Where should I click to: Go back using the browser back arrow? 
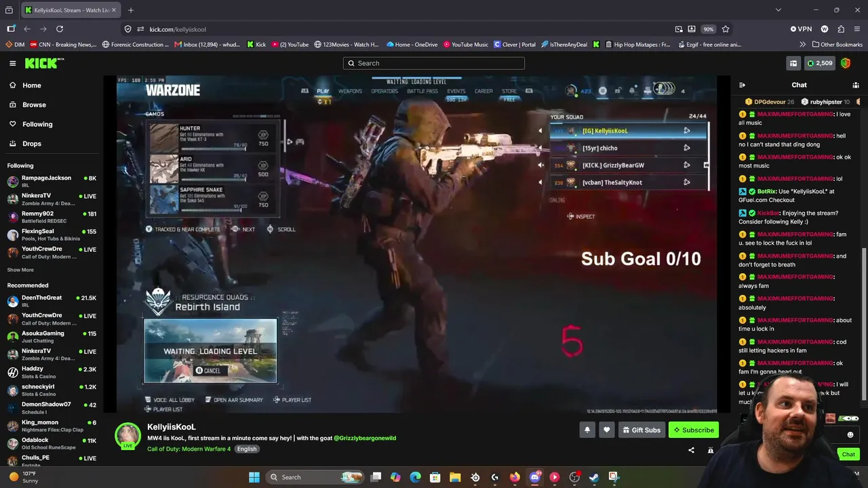tap(27, 29)
